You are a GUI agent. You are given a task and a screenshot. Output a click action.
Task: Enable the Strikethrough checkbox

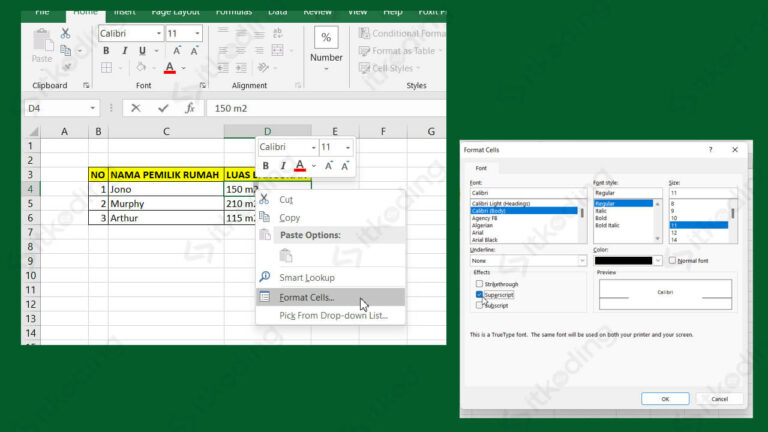(x=479, y=284)
